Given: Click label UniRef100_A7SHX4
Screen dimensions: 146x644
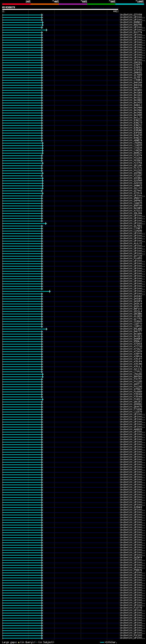Looking at the screenshot, I should click(131, 344).
